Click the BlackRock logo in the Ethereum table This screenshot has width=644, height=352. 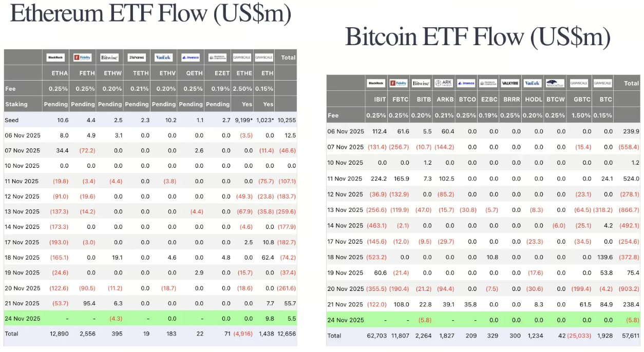tap(55, 57)
